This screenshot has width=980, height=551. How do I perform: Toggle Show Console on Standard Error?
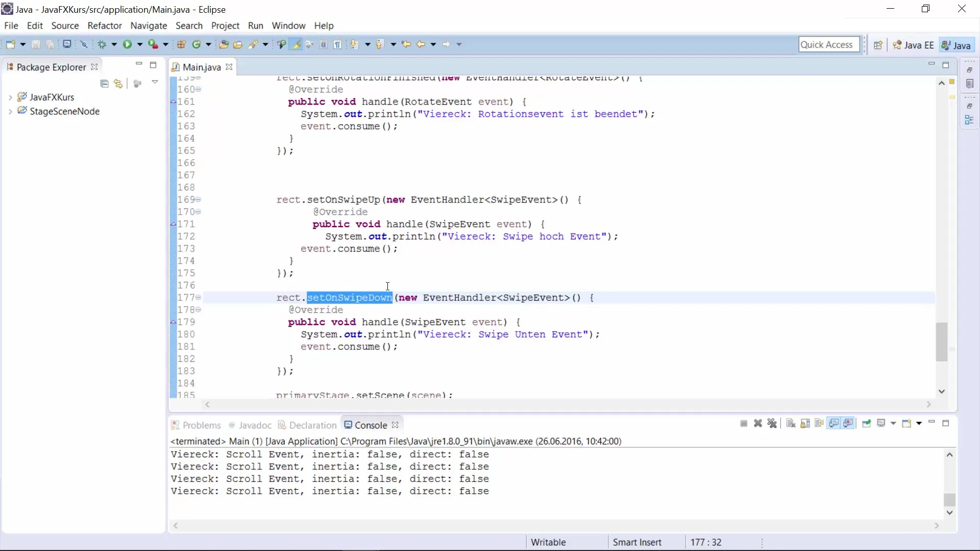coord(848,423)
